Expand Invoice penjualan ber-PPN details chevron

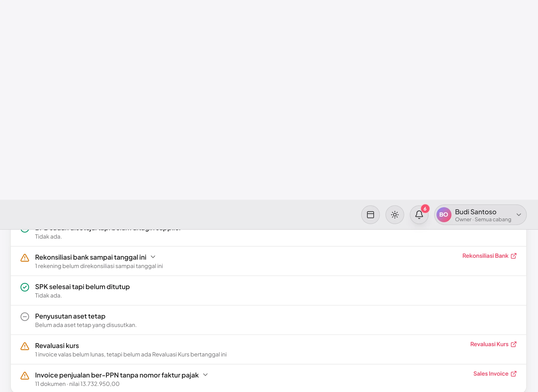tap(206, 375)
